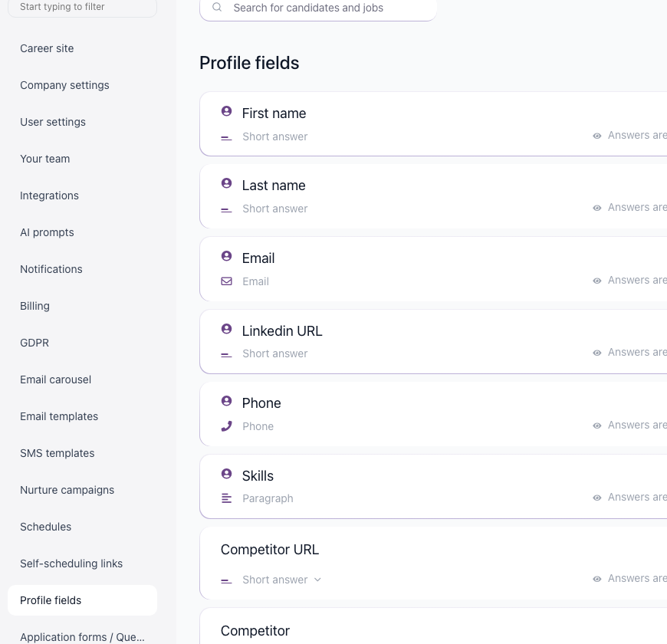Toggle the eye visibility icon in Last name row
Image resolution: width=667 pixels, height=644 pixels.
coord(597,208)
